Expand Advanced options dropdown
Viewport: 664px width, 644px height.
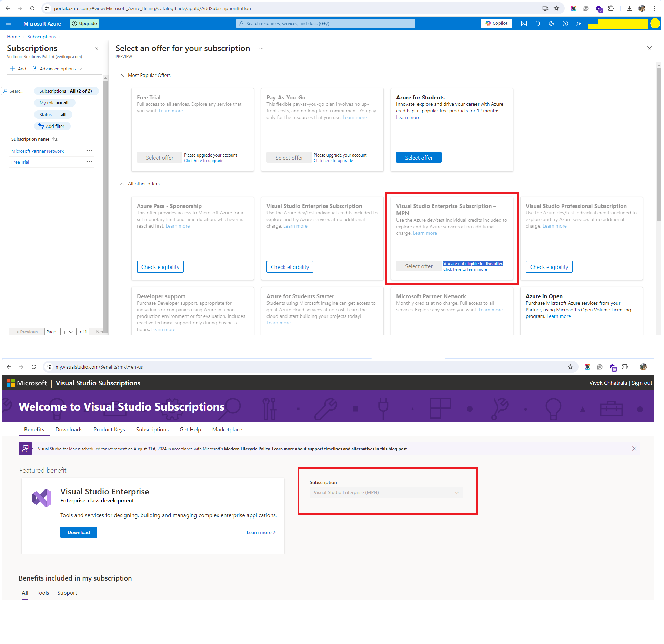pyautogui.click(x=58, y=69)
